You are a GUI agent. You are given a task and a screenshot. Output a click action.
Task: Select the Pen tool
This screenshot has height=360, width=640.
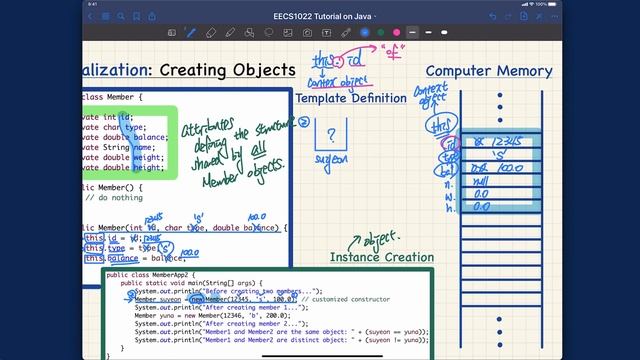tap(191, 33)
